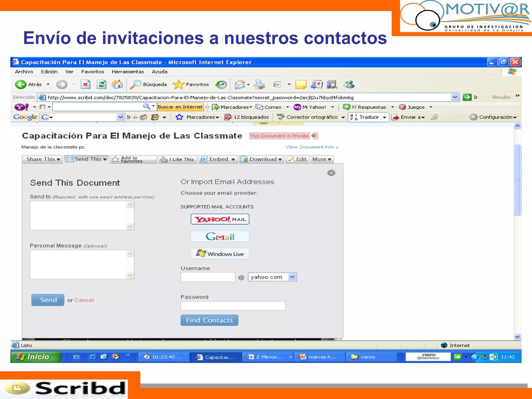Select Windows Live provider
Image resolution: width=532 pixels, height=399 pixels.
(220, 254)
